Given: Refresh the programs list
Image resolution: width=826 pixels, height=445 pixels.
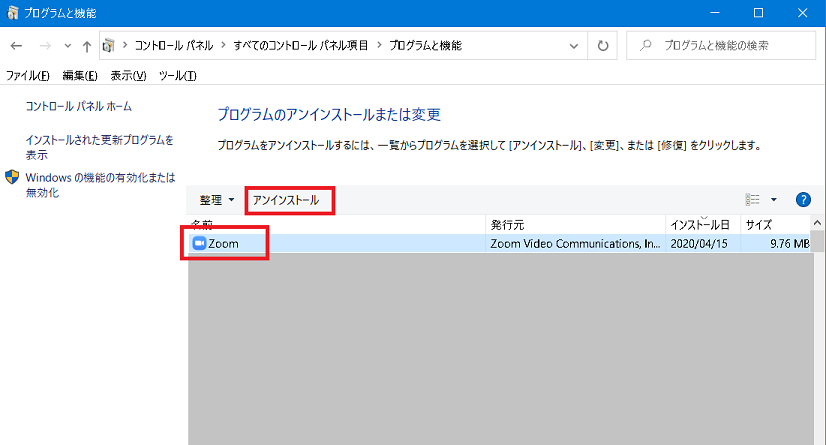Looking at the screenshot, I should 603,46.
